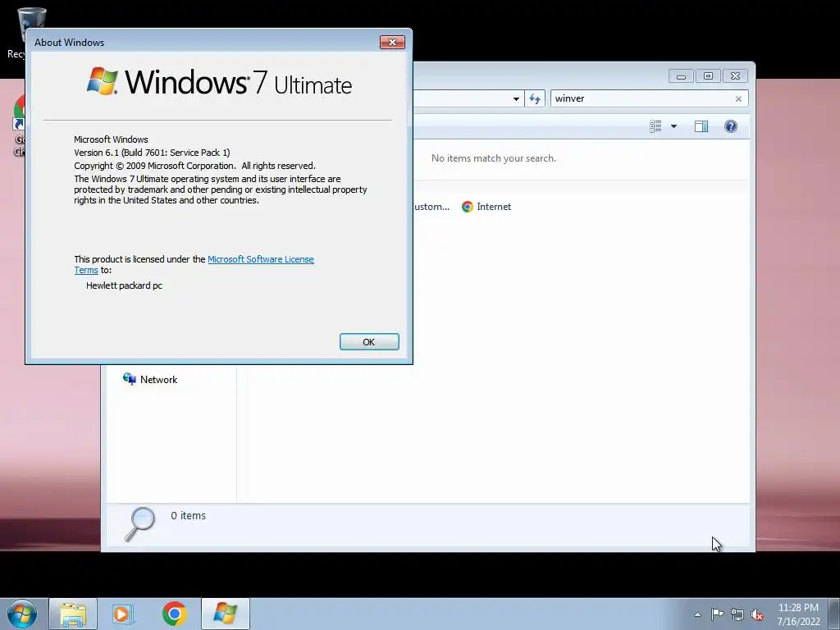Open Google Chrome from taskbar
Screen dimensions: 840x630
pos(174,614)
